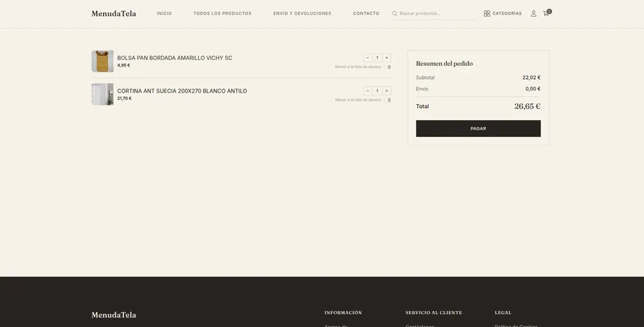Select the 21,70 € item price
This screenshot has width=644, height=327.
click(x=125, y=98)
